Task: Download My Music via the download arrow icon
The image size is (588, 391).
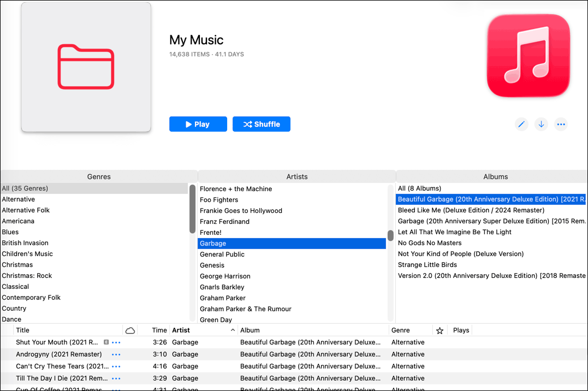Action: point(541,124)
